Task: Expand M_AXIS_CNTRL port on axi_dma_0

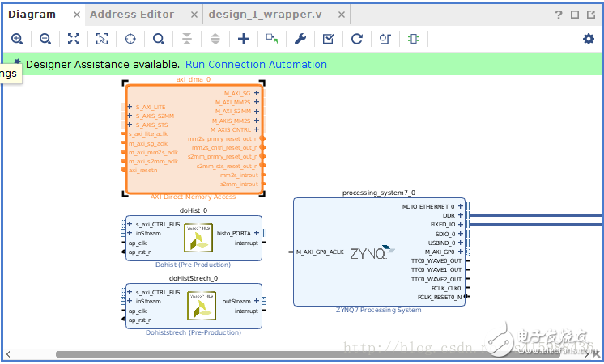Action: tap(257, 129)
